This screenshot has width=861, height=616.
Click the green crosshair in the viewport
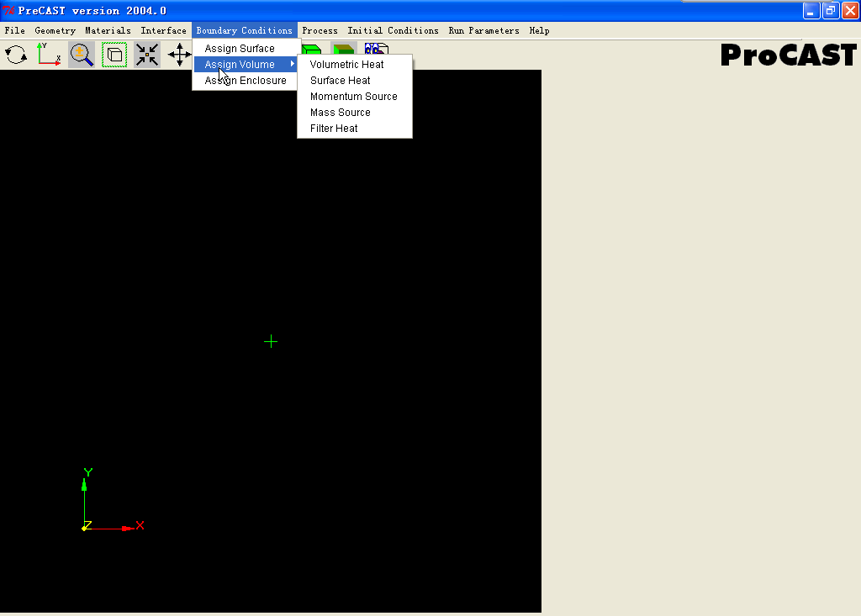(x=271, y=341)
